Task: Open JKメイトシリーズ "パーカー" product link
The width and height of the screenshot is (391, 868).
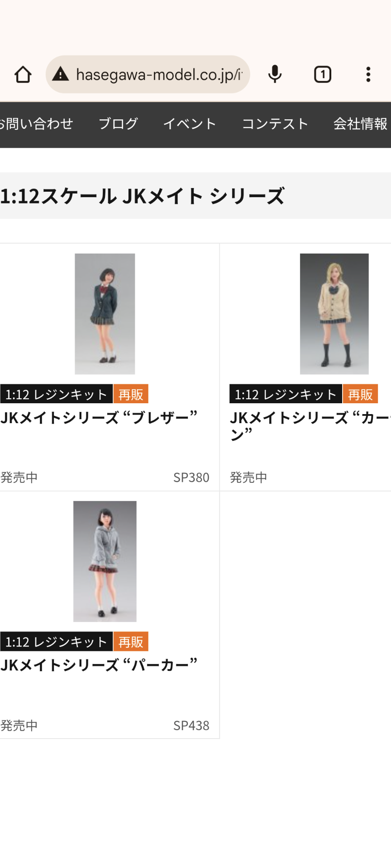Action: tap(99, 665)
